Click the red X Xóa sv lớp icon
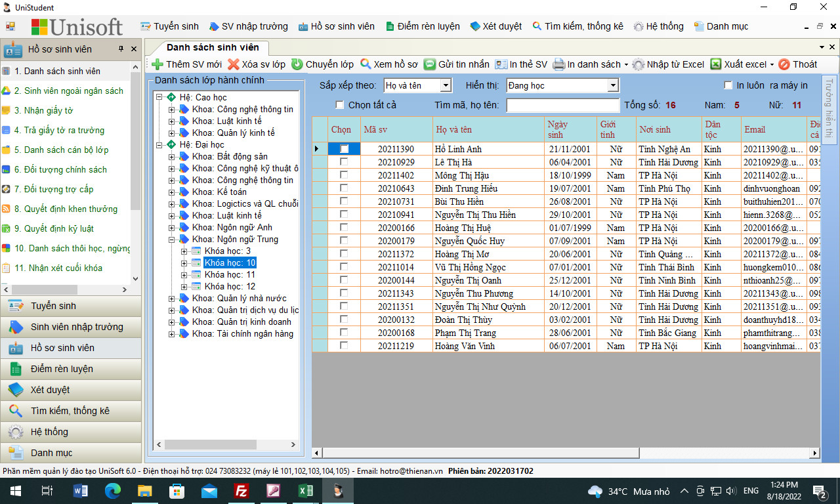Viewport: 840px width, 504px height. [234, 64]
